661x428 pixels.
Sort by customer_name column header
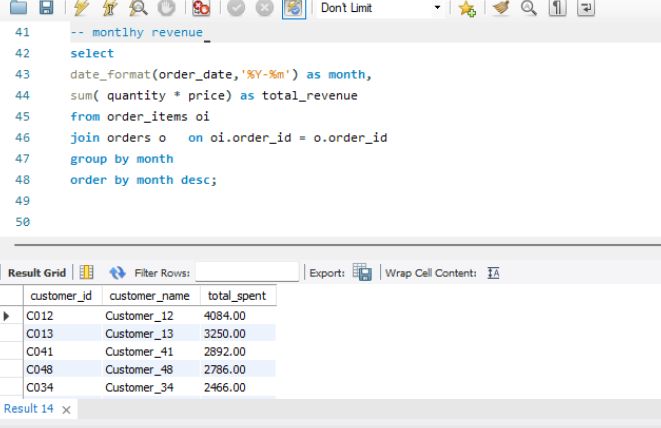(x=150, y=296)
